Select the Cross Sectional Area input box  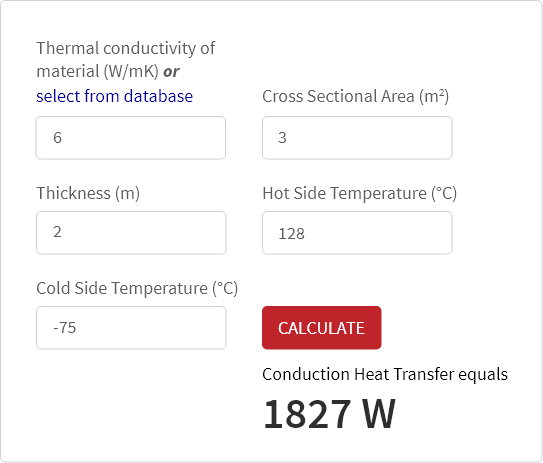(x=357, y=138)
